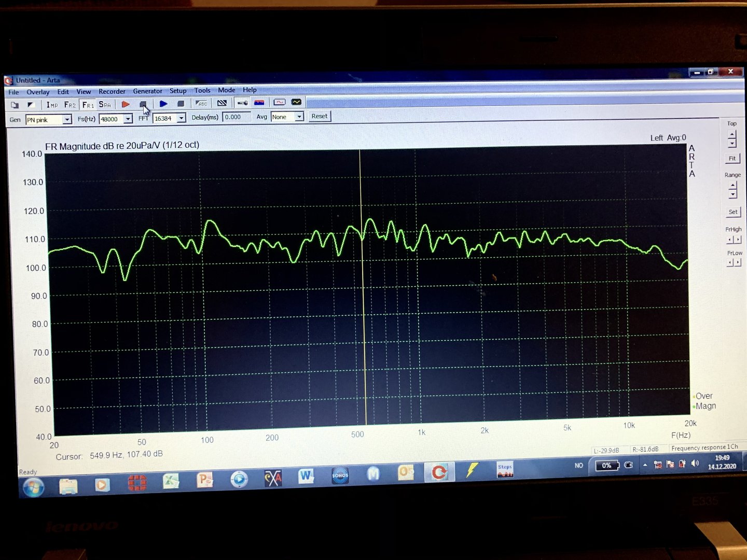
Task: Click the Range down arrow
Action: 732,194
